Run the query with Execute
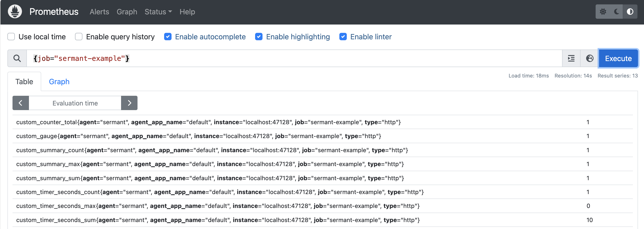 (618, 59)
